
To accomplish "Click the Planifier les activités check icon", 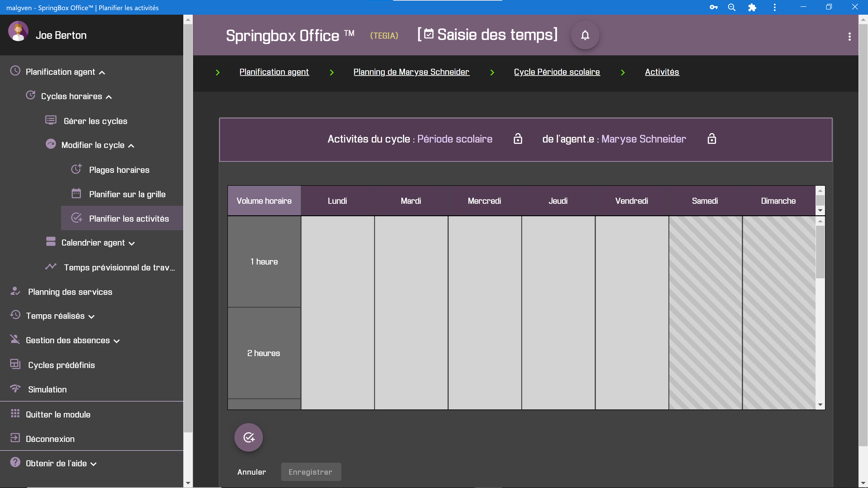I will [76, 218].
